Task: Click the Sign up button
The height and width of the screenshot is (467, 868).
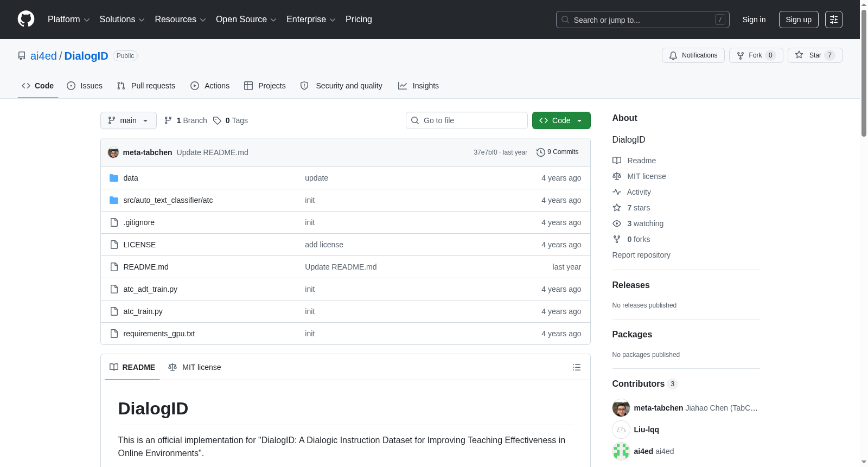Action: (x=799, y=20)
